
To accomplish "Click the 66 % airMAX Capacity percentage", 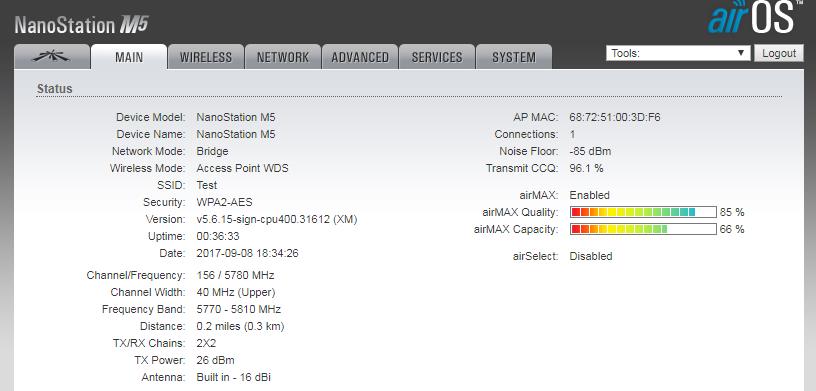I will 732,229.
